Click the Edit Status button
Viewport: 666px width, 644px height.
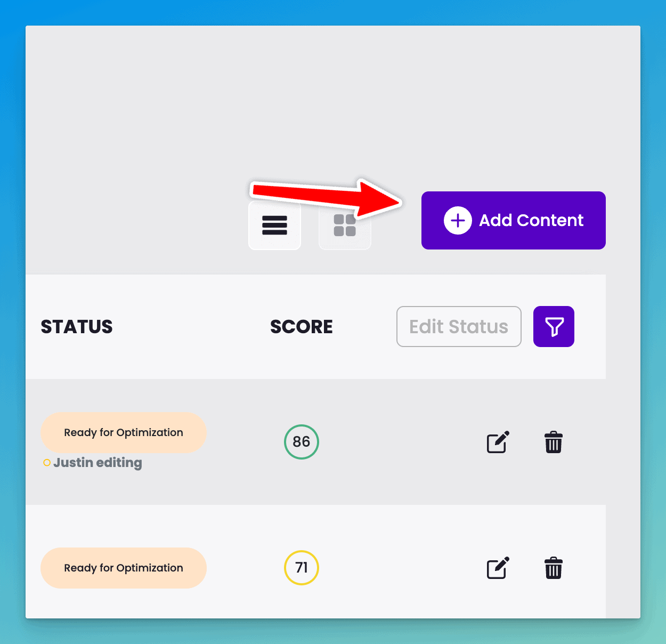tap(459, 326)
